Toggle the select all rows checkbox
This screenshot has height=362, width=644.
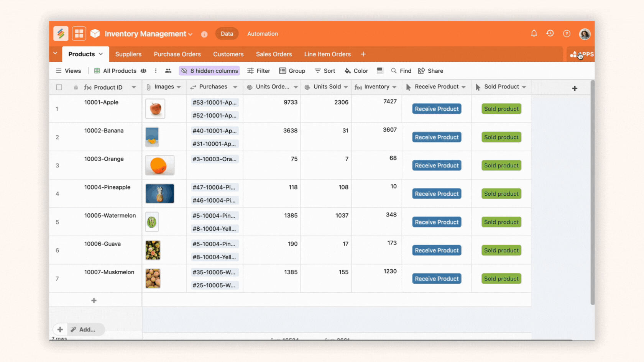tap(59, 87)
